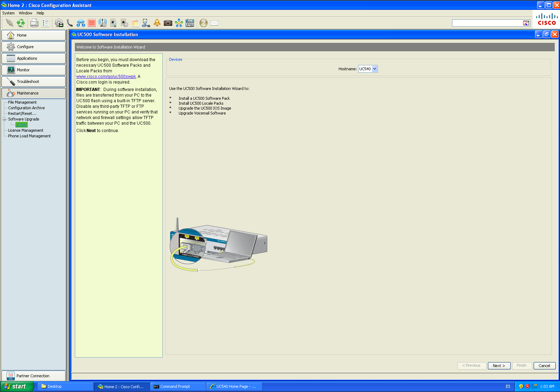The image size is (560, 392).
Task: Select Phone Load Management in the tree
Action: (29, 136)
